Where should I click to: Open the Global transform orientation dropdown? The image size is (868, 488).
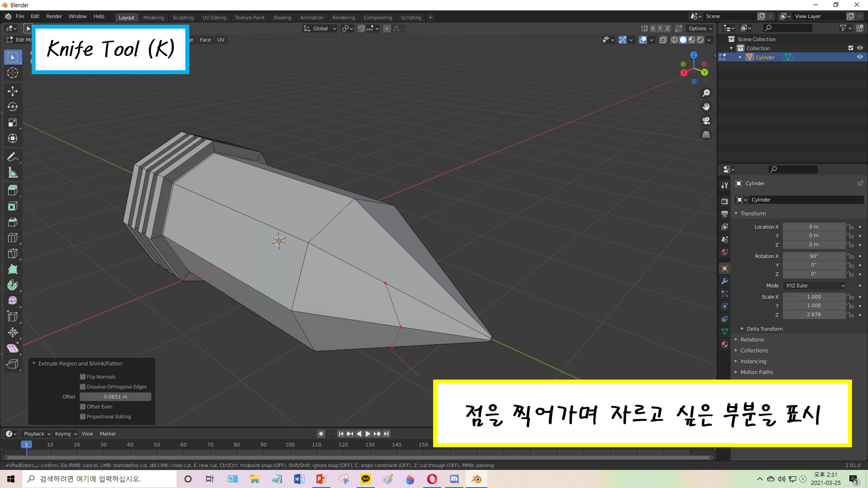click(320, 29)
